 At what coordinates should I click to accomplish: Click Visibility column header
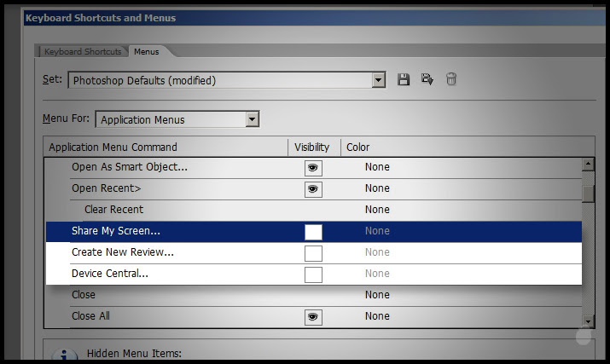[314, 147]
